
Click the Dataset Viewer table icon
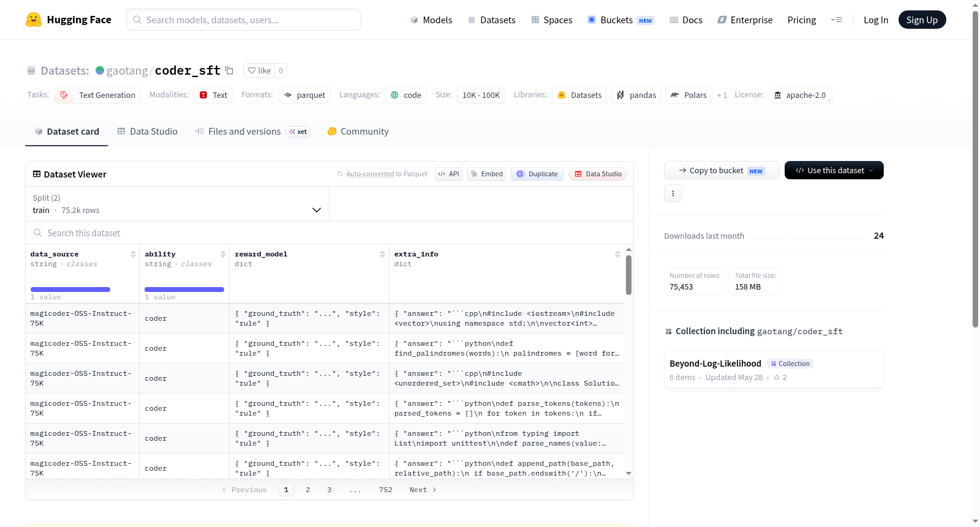click(37, 174)
